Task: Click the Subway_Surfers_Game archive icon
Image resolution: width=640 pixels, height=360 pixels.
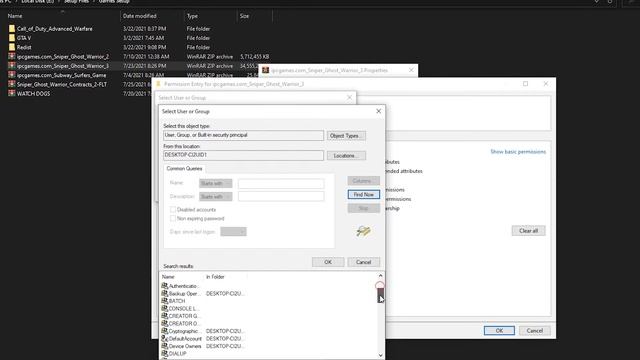Action: (x=12, y=75)
